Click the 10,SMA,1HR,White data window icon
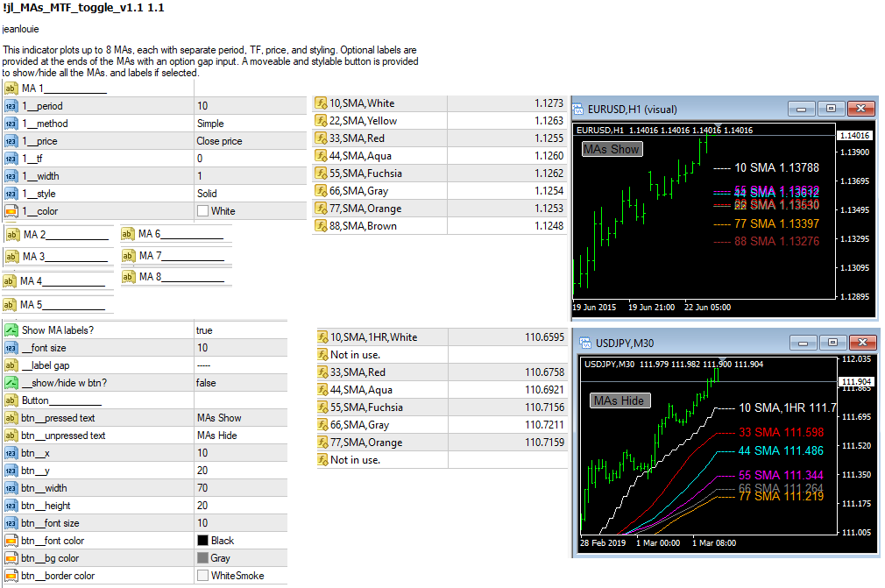The image size is (885, 588). pos(322,337)
